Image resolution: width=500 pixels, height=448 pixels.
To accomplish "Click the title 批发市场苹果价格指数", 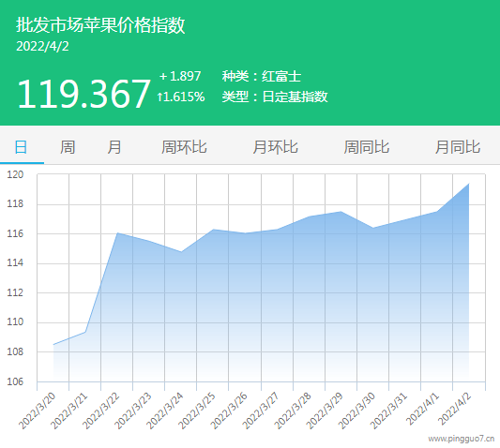I will tap(100, 25).
